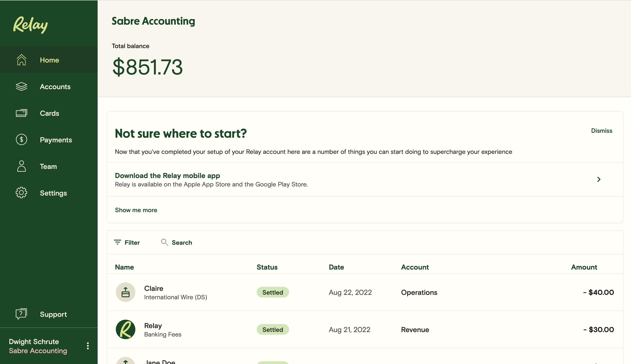Click the Revenue account cell
The image size is (631, 364).
pyautogui.click(x=415, y=329)
